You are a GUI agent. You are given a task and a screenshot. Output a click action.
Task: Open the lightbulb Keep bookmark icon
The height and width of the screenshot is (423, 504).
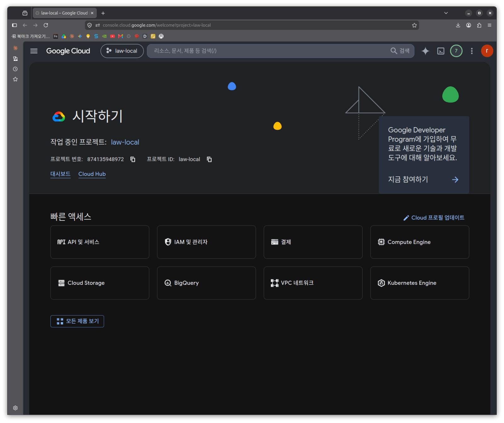(x=88, y=36)
